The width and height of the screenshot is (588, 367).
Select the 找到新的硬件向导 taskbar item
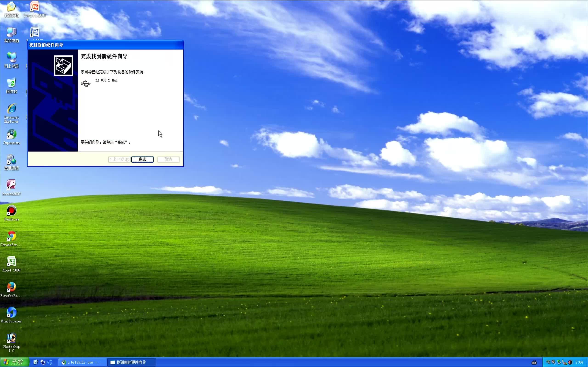point(131,362)
